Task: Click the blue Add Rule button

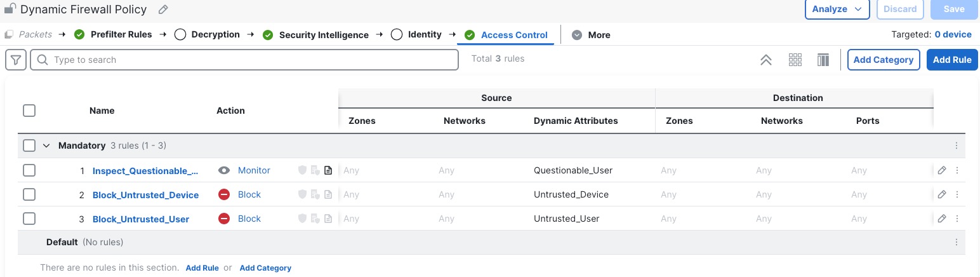Action: pos(951,60)
